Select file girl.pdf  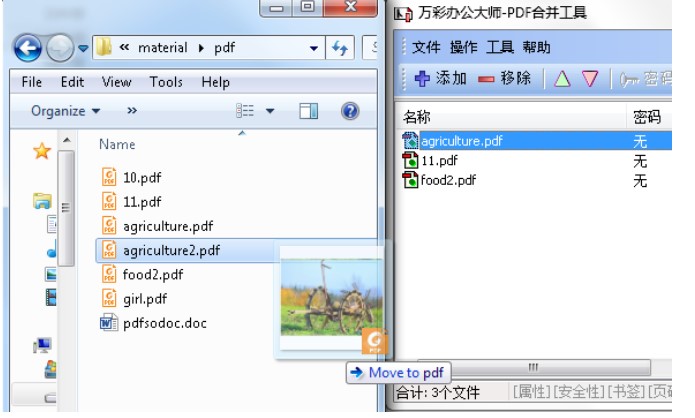pos(145,299)
